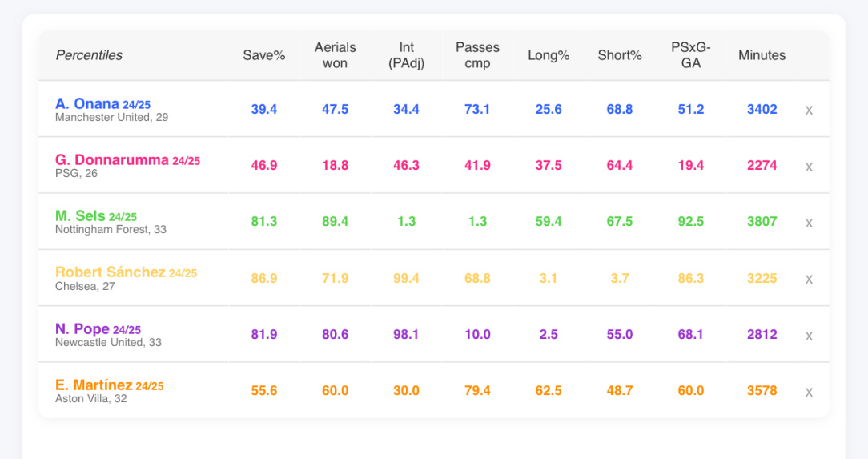Remove N. Pope row using X
The width and height of the screenshot is (868, 459).
[809, 336]
